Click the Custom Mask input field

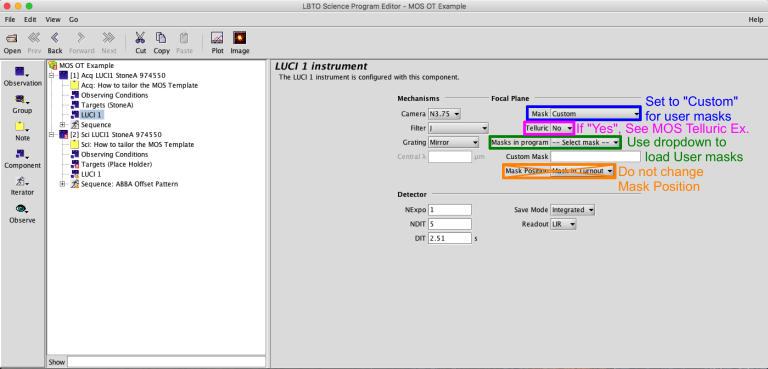pyautogui.click(x=595, y=157)
